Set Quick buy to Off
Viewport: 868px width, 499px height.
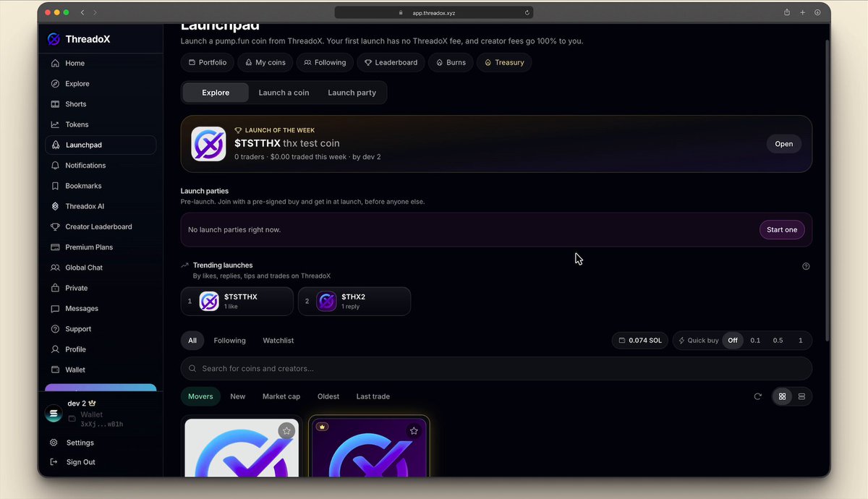tap(733, 341)
